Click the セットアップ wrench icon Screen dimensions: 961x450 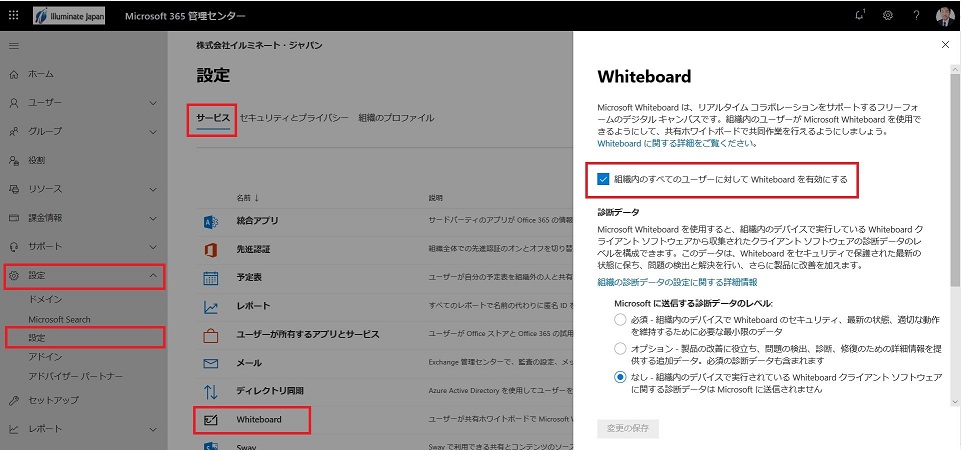click(x=13, y=400)
